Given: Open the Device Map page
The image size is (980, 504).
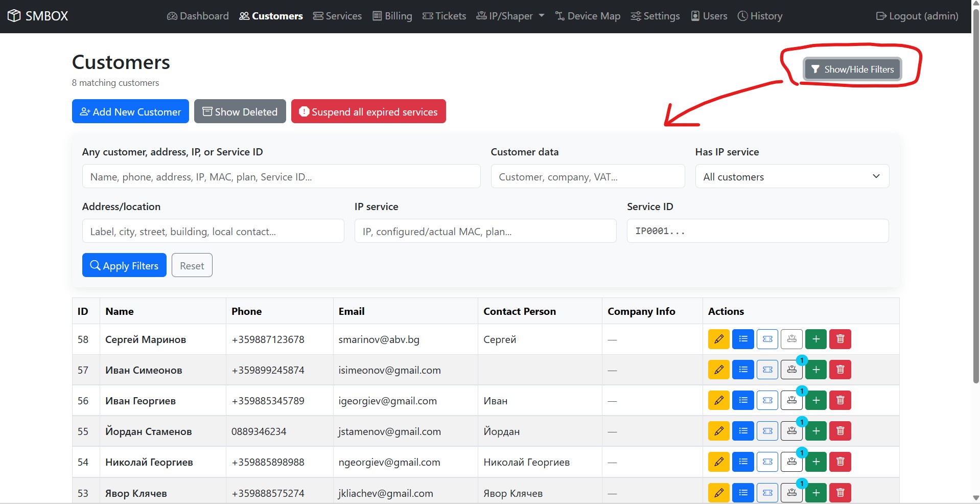Looking at the screenshot, I should click(x=588, y=16).
